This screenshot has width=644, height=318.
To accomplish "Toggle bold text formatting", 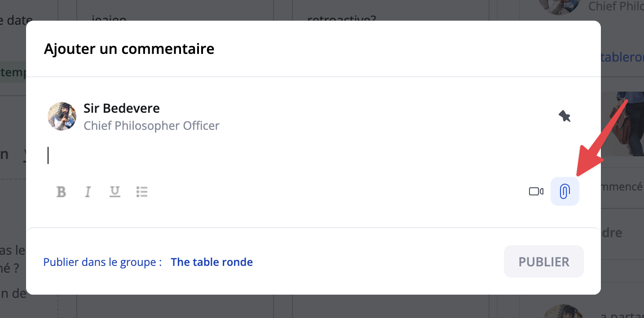I will [62, 192].
